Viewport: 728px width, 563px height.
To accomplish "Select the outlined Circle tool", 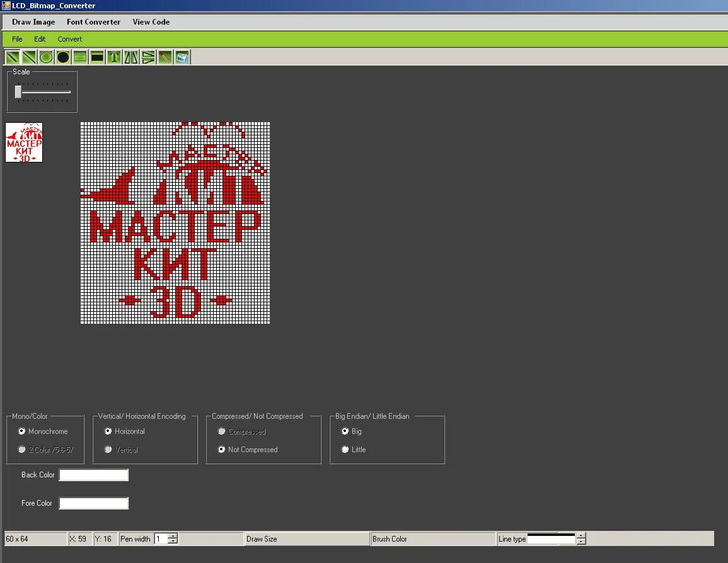I will (x=46, y=57).
